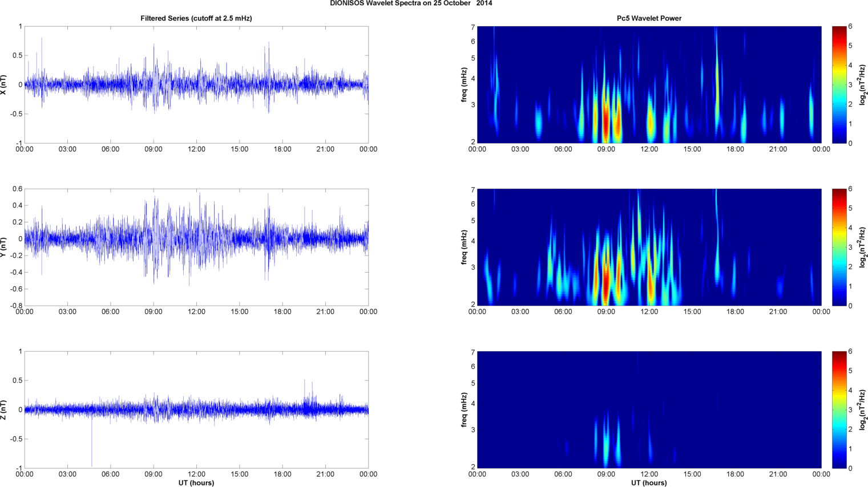Click the log2(nT²/Hz) label beside the bottom colorbar

pos(863,409)
